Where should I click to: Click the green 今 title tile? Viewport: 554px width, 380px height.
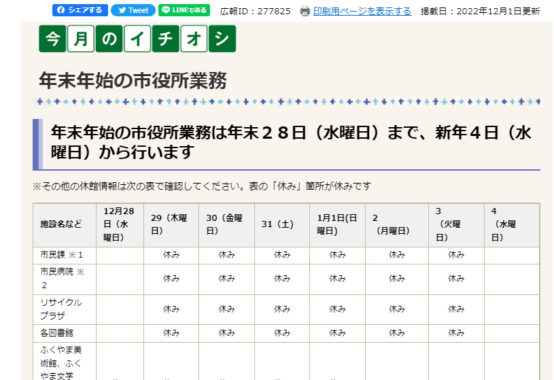coord(52,38)
